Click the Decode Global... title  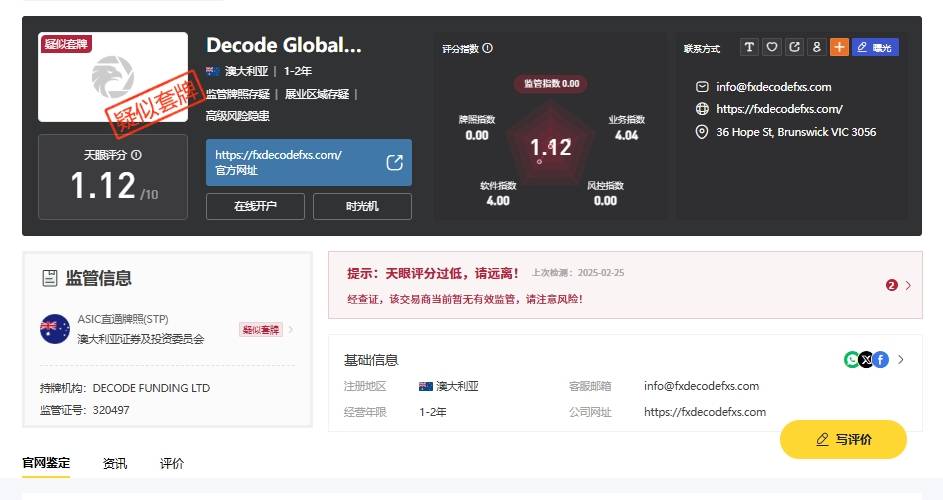point(284,45)
